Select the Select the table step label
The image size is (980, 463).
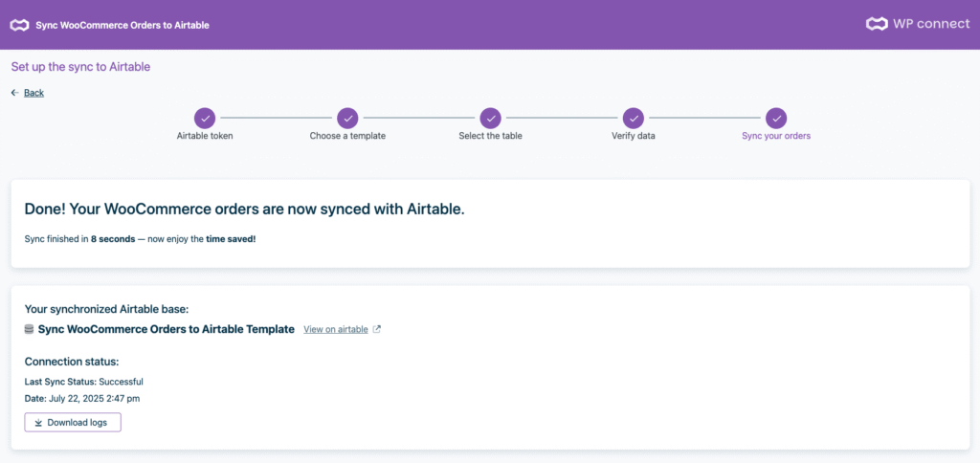tap(491, 136)
